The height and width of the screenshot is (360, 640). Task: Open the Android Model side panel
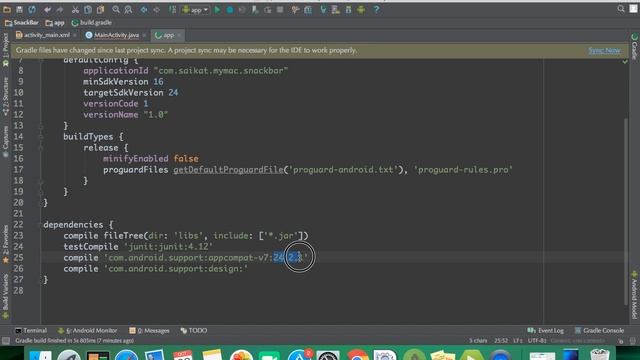[x=635, y=295]
